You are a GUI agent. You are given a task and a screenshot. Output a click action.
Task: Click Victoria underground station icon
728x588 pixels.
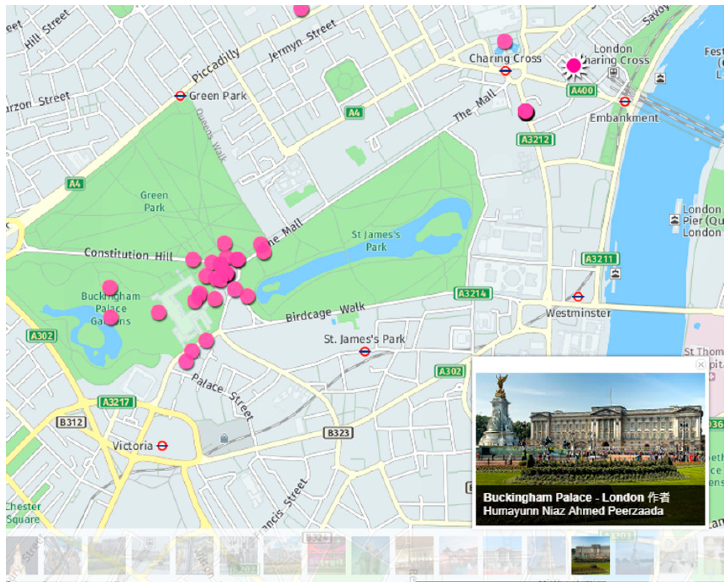(x=162, y=446)
